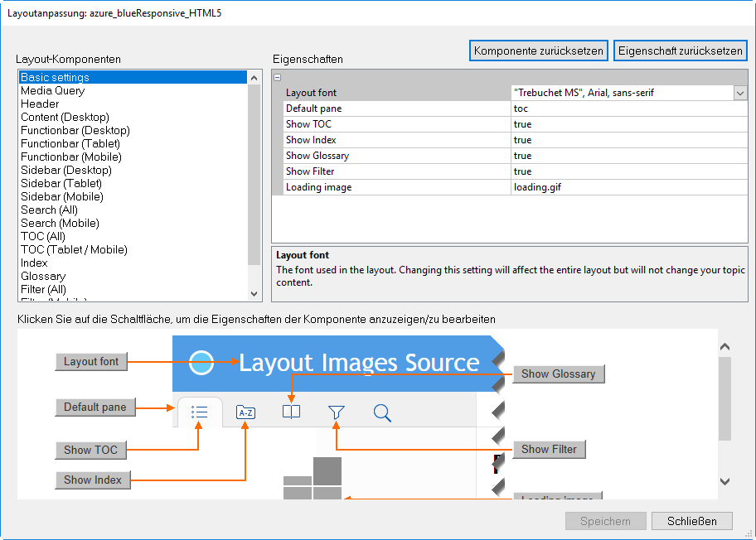This screenshot has width=756, height=540.
Task: Click the glossary book icon in preview
Action: [291, 412]
